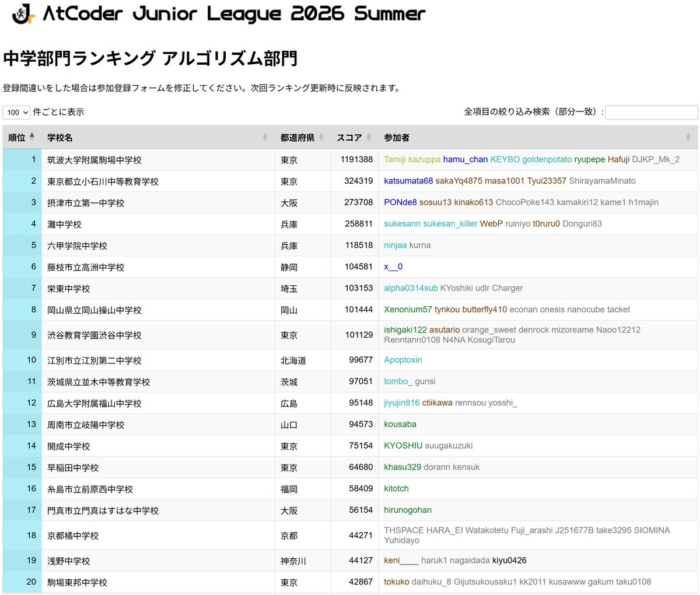This screenshot has height=595, width=700.
Task: Select score value 324319
Action: 359,181
